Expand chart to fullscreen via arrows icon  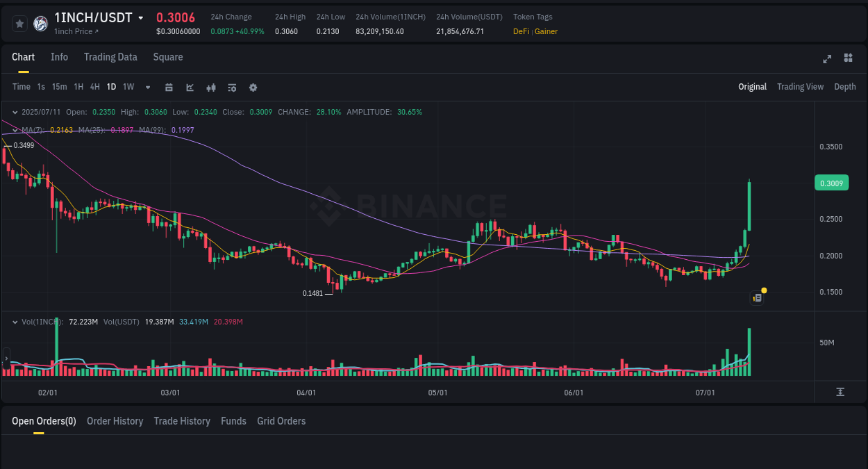pyautogui.click(x=827, y=59)
